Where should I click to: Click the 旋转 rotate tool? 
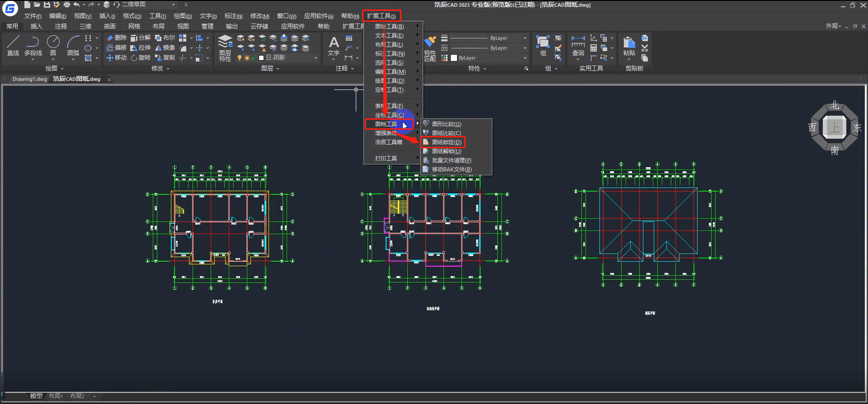(x=141, y=58)
